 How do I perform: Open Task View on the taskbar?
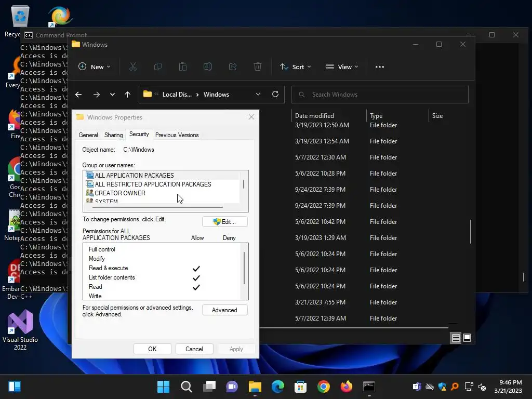(x=209, y=387)
